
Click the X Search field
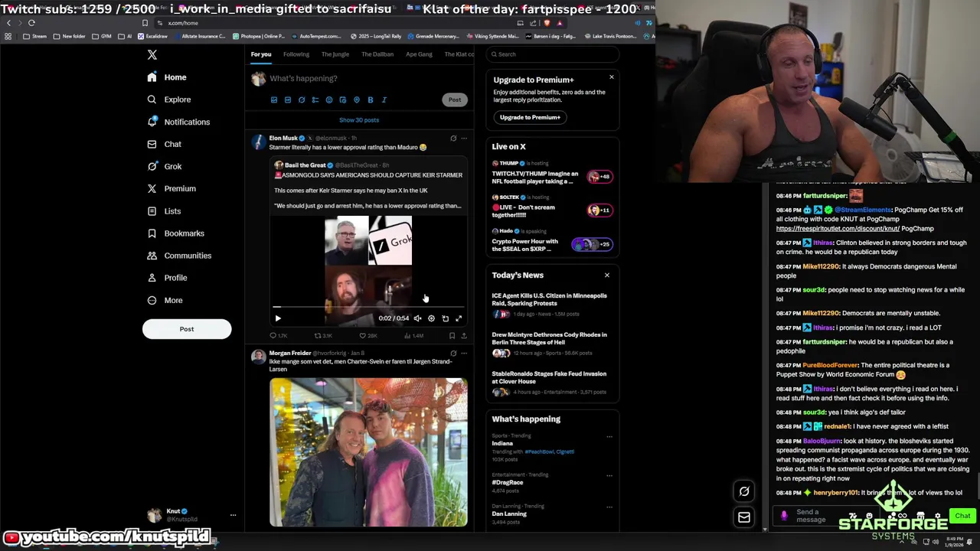(553, 54)
